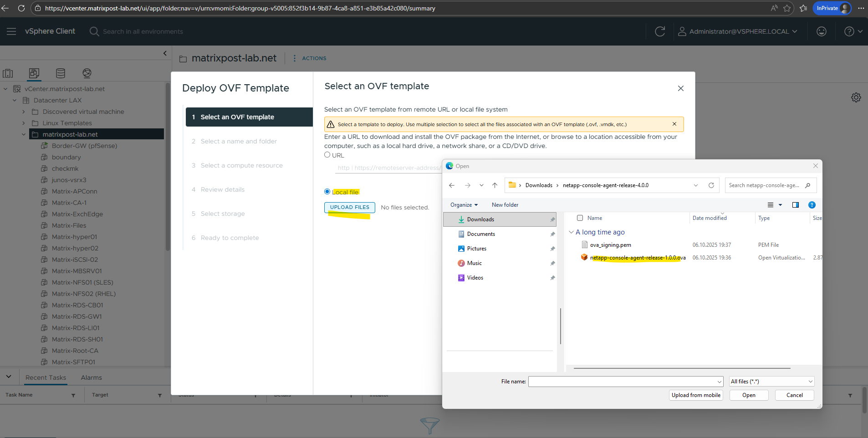Screen dimensions: 868x438
Task: Check the select-all checkbox beside Name
Action: [x=580, y=218]
